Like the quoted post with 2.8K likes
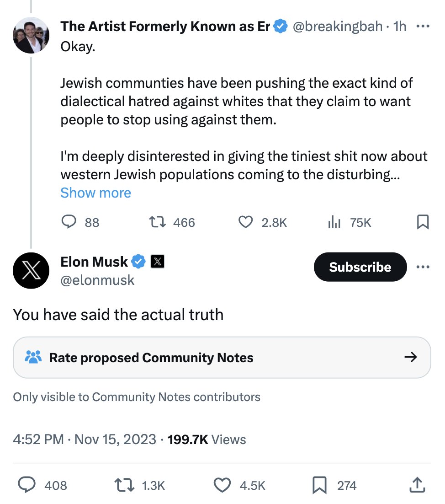The height and width of the screenshot is (504, 445). [x=246, y=222]
